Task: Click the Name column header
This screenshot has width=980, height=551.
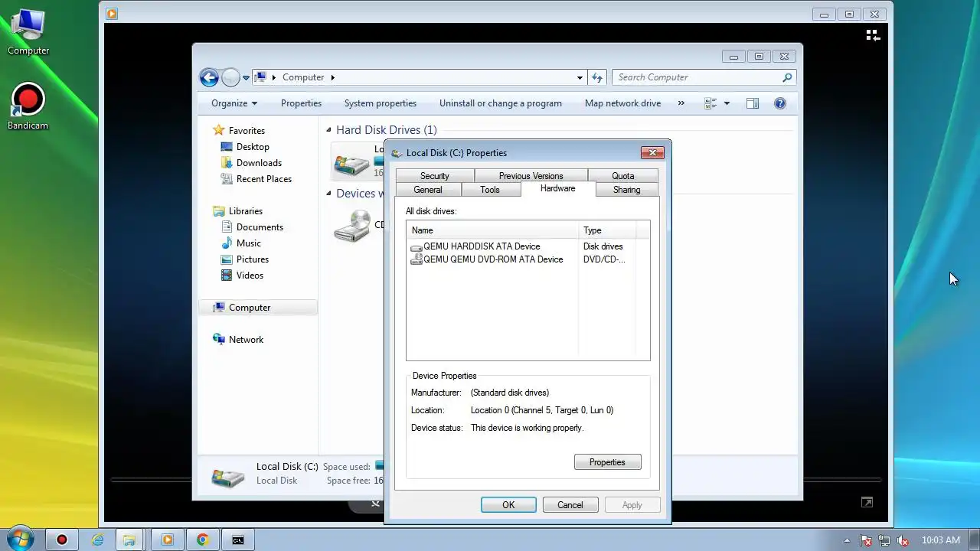Action: pos(492,230)
